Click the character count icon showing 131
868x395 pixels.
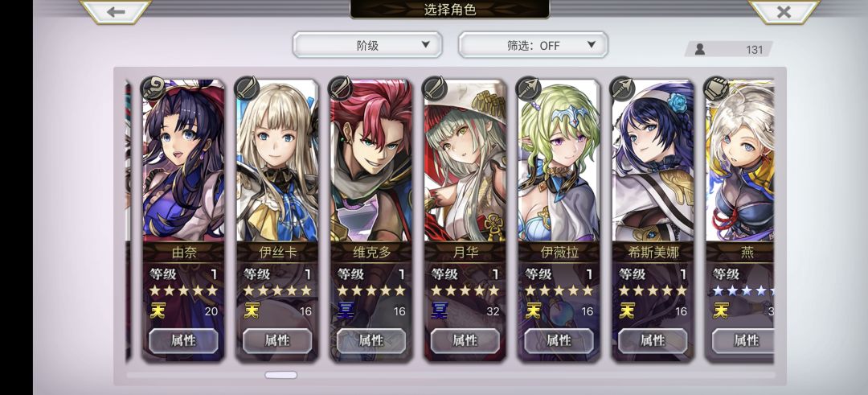tap(700, 49)
